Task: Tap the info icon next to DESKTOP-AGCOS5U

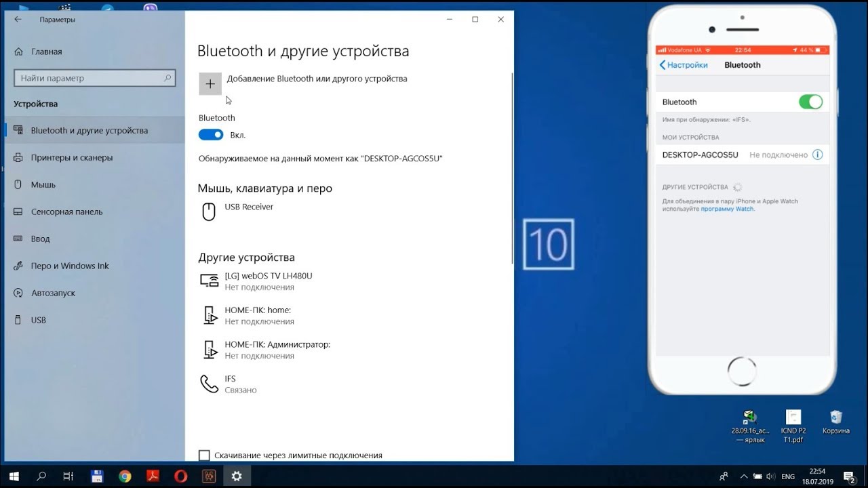Action: pos(817,155)
